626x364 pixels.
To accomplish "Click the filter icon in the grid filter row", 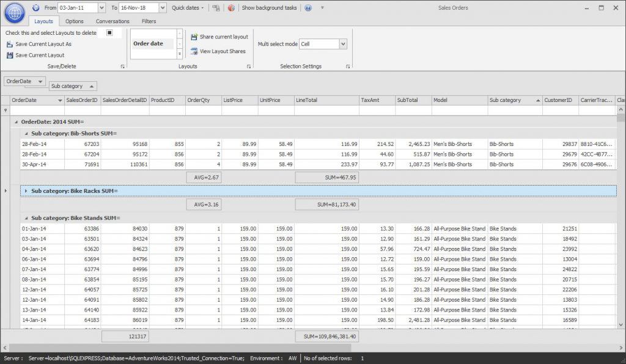I will tap(6, 110).
